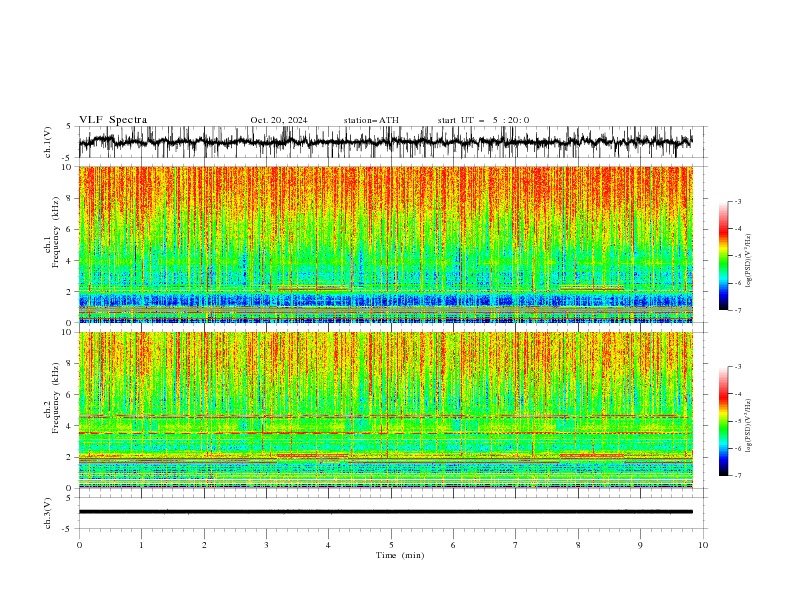Click the "-5" tick on ch.2 colorbar
792x612 pixels.
click(x=737, y=421)
